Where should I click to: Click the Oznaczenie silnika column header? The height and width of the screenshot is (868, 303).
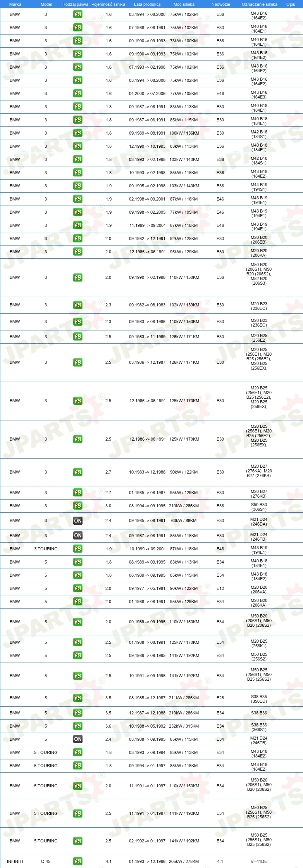pyautogui.click(x=260, y=4)
